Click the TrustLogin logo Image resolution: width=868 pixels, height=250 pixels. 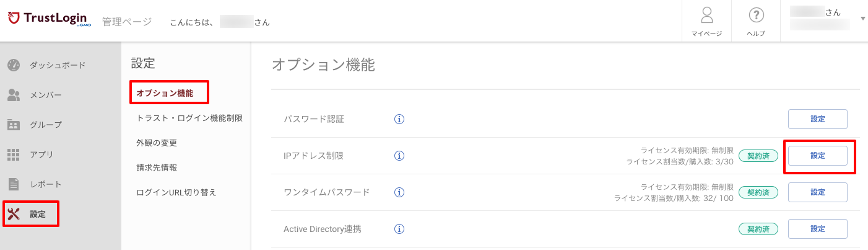pyautogui.click(x=47, y=19)
